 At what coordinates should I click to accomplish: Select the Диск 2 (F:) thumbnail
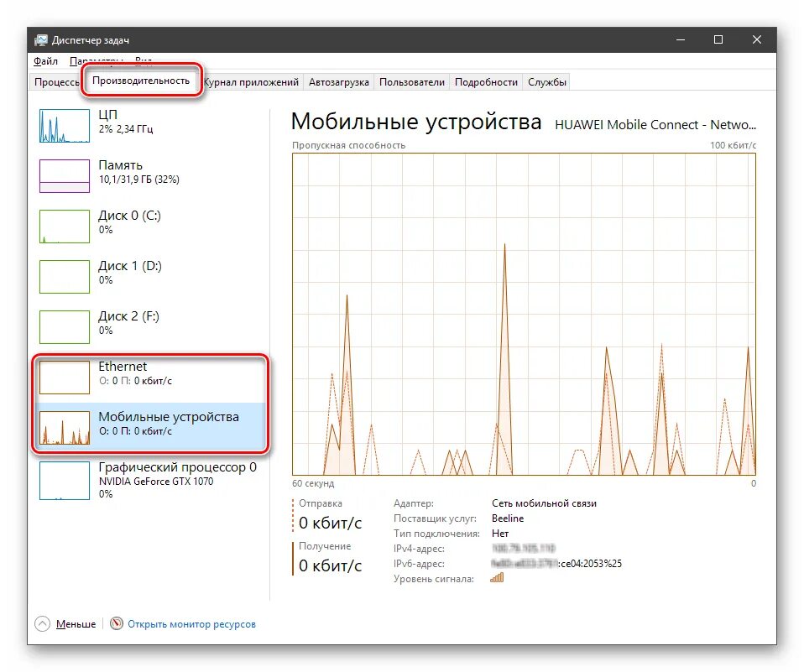65,326
